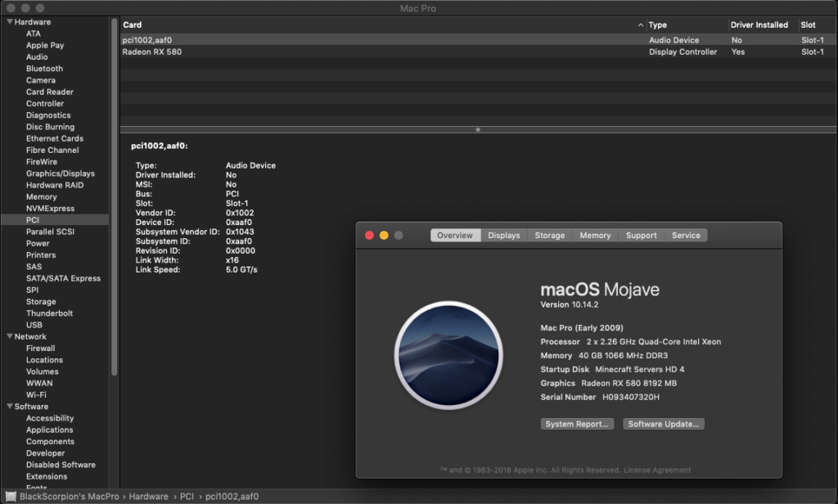The image size is (838, 504).
Task: Select Power in the sidebar
Action: coord(38,244)
